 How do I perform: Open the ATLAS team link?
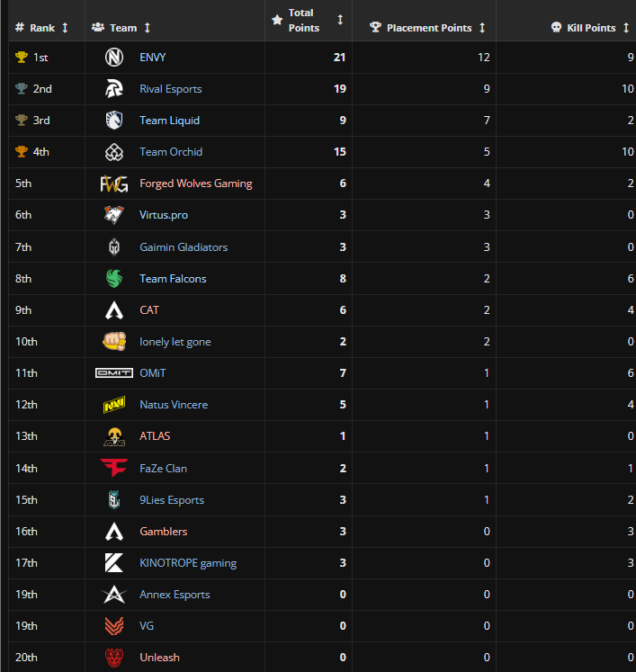pyautogui.click(x=155, y=436)
